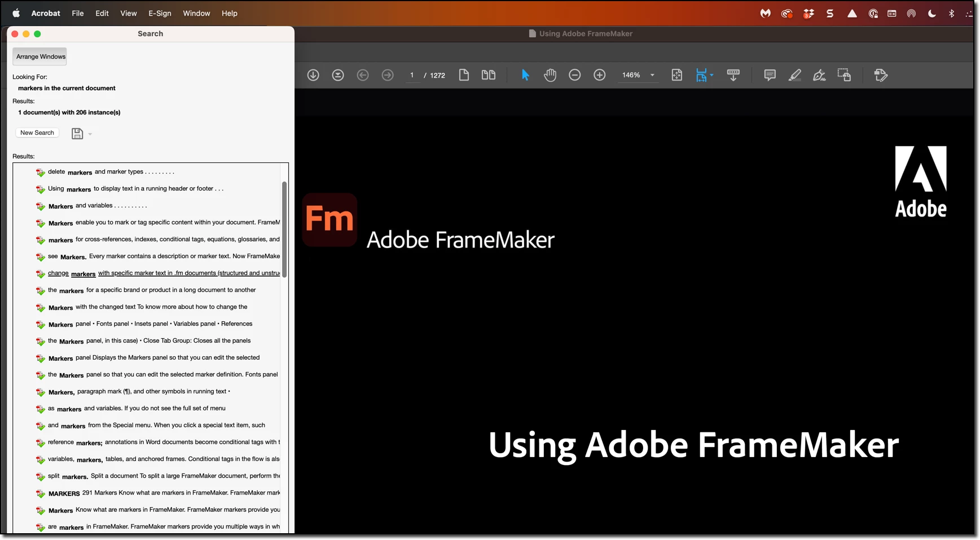Viewport: 980px width, 540px height.
Task: Open result 'the markers for a specific brand'
Action: (152, 290)
